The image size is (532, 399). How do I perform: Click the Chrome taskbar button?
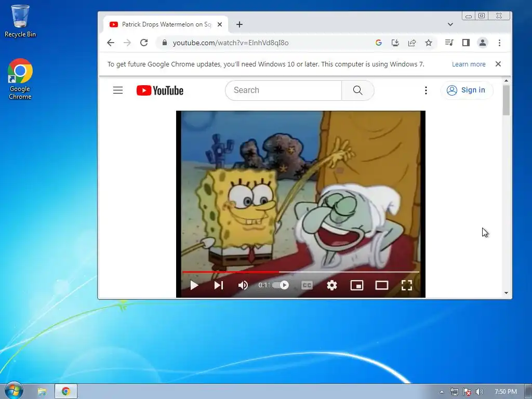click(66, 392)
